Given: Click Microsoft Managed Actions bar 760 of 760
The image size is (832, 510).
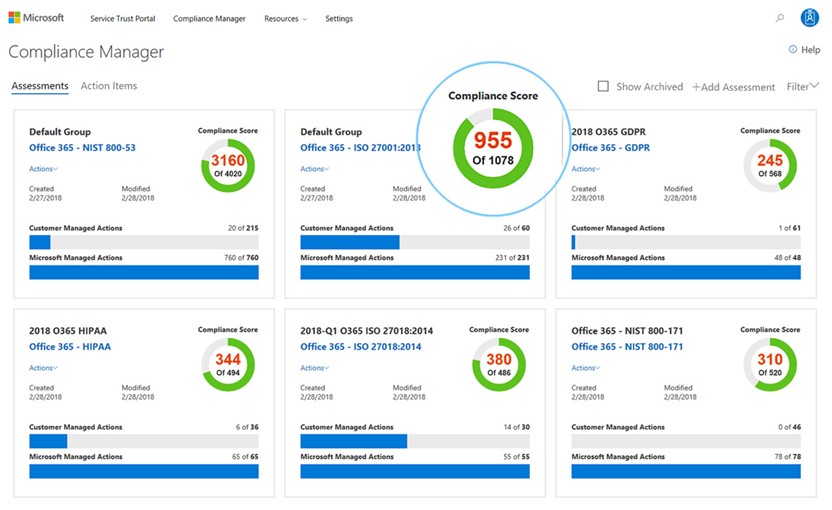Looking at the screenshot, I should pos(144,272).
